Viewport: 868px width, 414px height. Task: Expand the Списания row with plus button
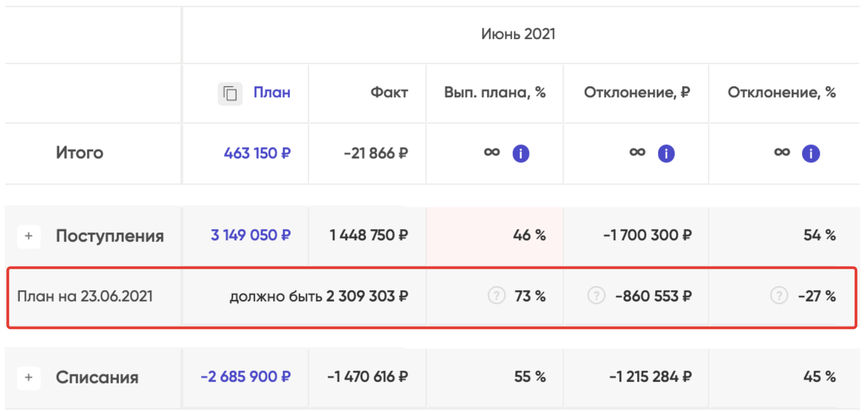(x=29, y=377)
